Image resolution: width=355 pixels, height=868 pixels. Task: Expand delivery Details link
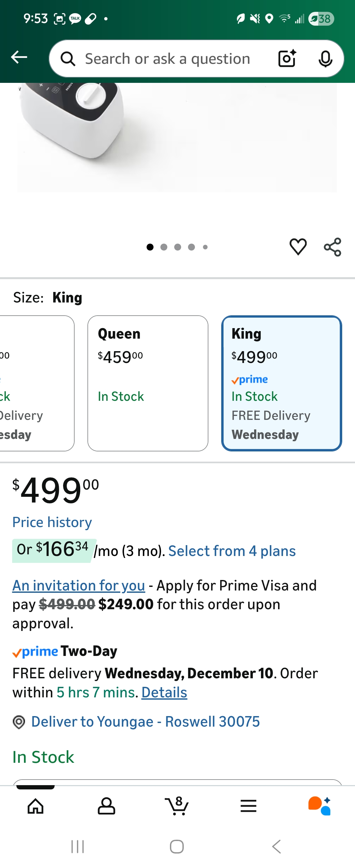164,692
